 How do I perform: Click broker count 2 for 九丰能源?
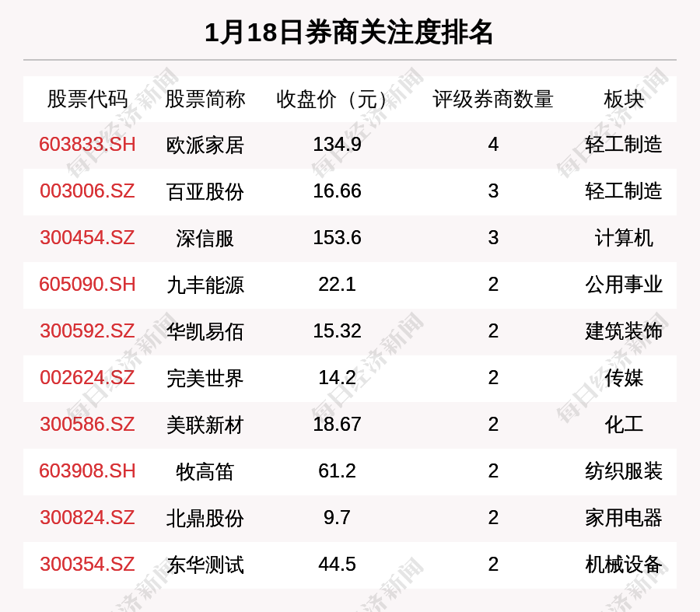tap(493, 285)
